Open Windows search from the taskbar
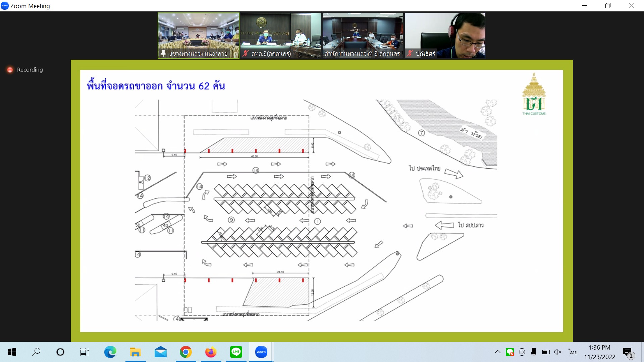The height and width of the screenshot is (362, 644). click(x=36, y=352)
